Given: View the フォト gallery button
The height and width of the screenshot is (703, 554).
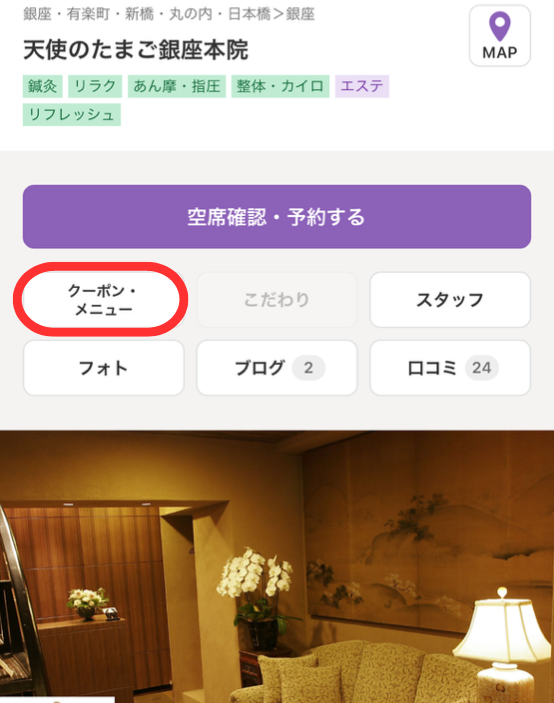Looking at the screenshot, I should (104, 368).
